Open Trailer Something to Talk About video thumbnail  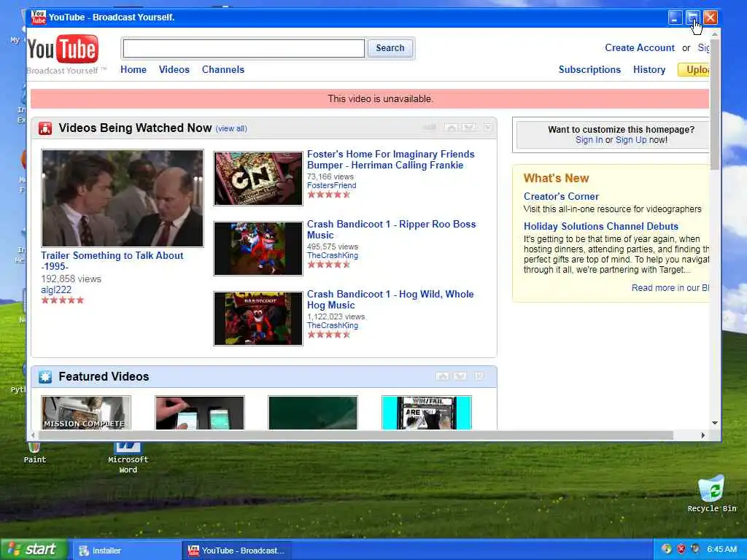(x=123, y=198)
